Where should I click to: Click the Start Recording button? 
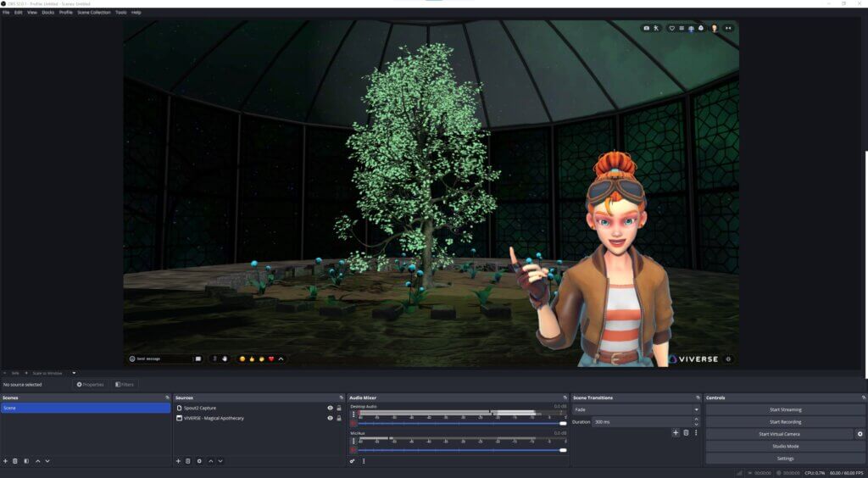point(785,421)
